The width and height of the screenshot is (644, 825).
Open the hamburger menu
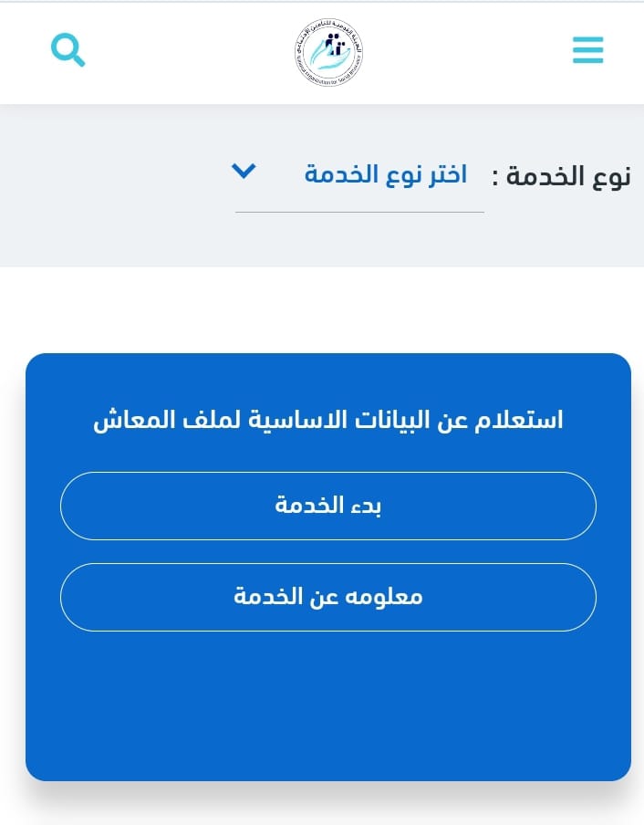pos(587,50)
